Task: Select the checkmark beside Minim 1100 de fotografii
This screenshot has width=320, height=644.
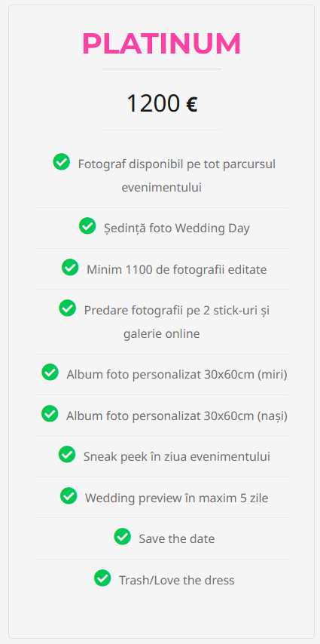Action: (x=70, y=268)
